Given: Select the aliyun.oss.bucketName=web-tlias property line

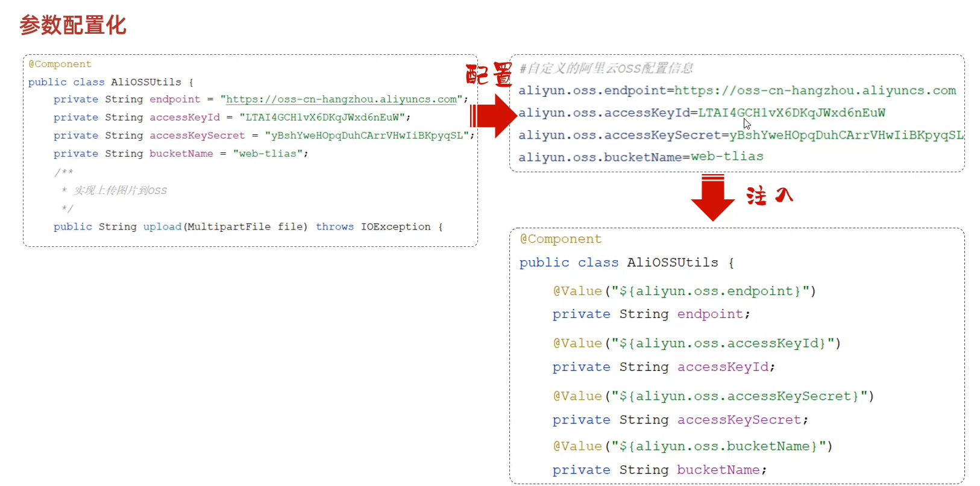Looking at the screenshot, I should coord(641,157).
